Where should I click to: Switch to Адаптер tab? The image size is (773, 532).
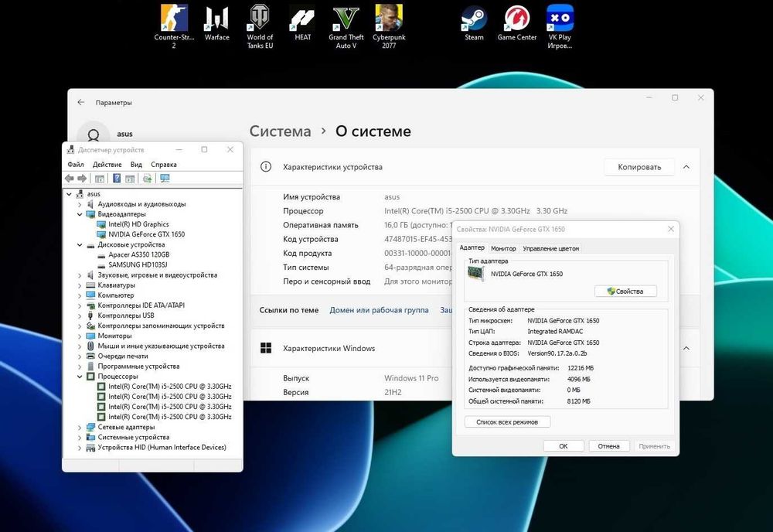pos(472,247)
